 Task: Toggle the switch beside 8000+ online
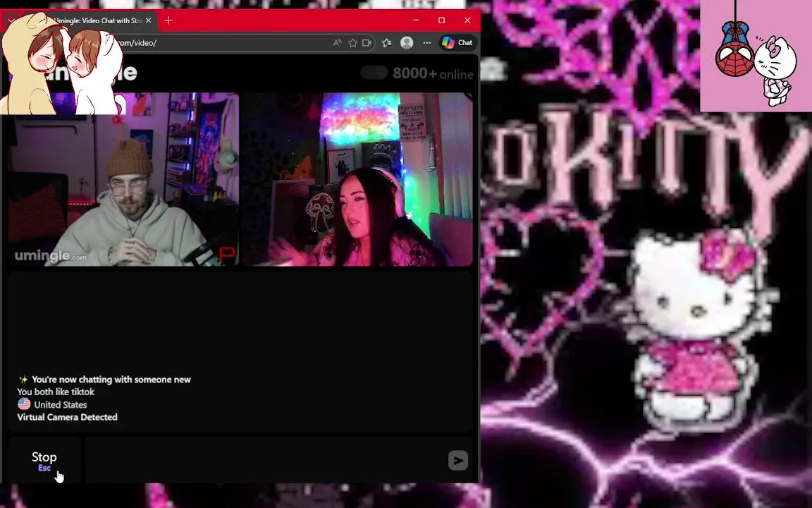(374, 73)
